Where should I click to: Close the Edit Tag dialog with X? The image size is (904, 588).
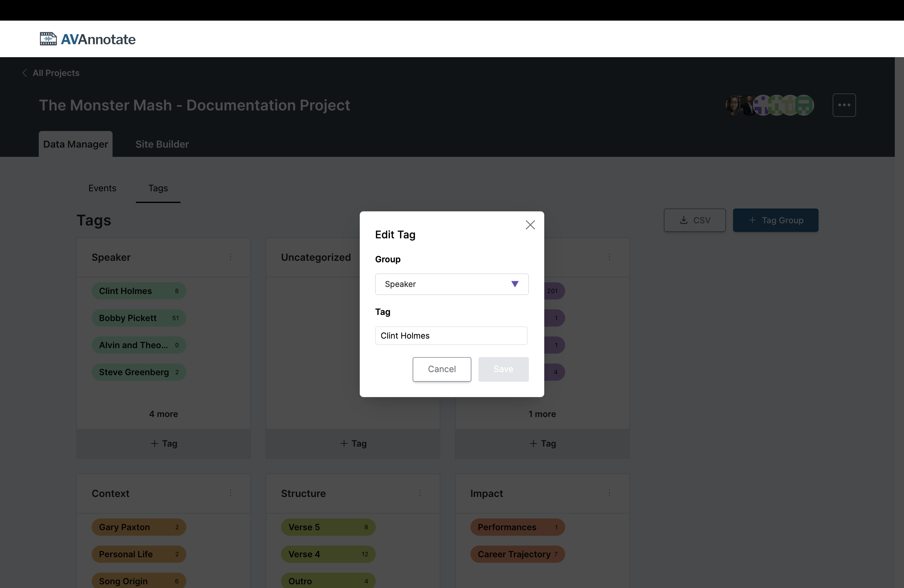click(530, 225)
